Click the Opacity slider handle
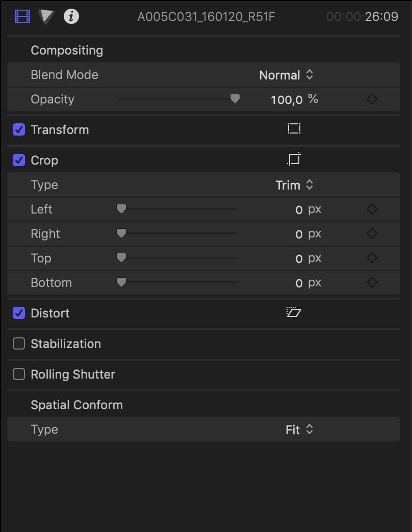The height and width of the screenshot is (532, 412). [x=235, y=99]
